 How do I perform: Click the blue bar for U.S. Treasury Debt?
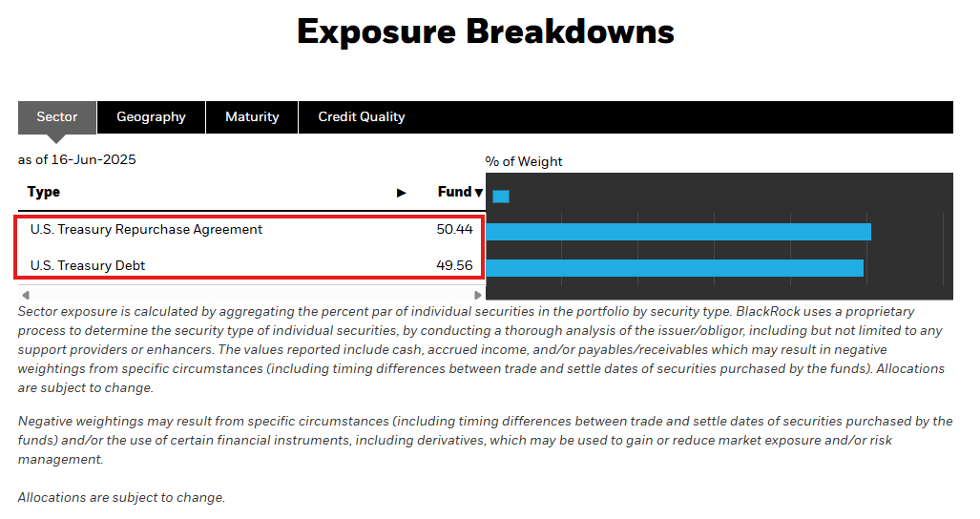pyautogui.click(x=675, y=268)
